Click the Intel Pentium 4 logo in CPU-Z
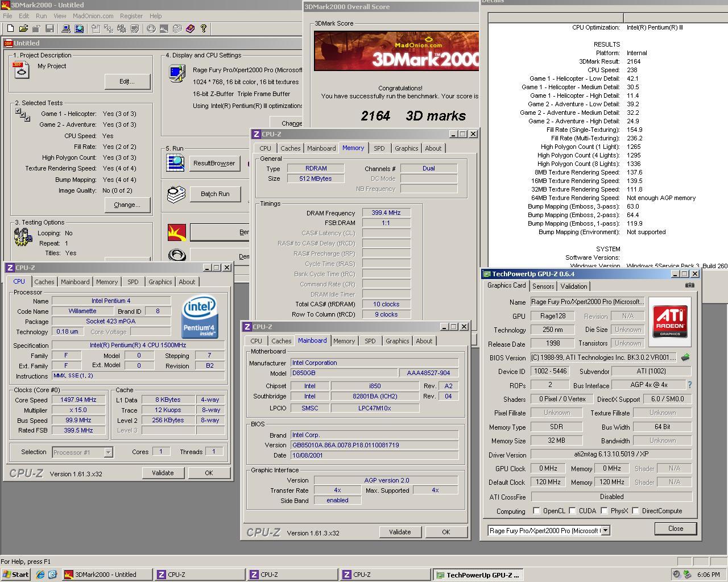Viewport: 728px width, 582px height. tap(200, 317)
